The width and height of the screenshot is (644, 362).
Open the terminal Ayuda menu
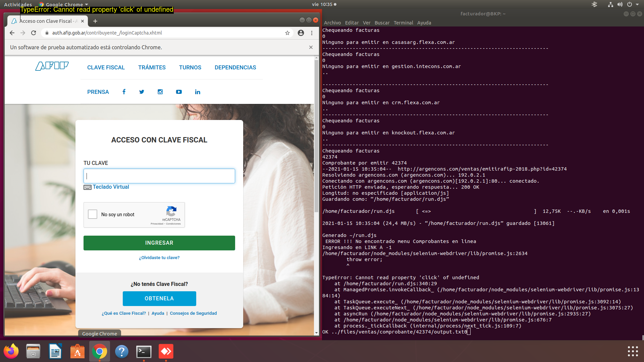(424, 23)
